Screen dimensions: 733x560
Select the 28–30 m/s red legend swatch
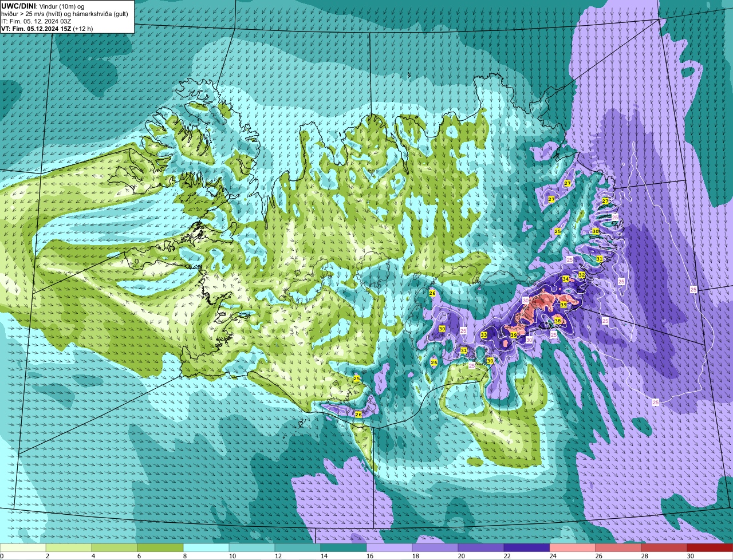click(x=664, y=547)
